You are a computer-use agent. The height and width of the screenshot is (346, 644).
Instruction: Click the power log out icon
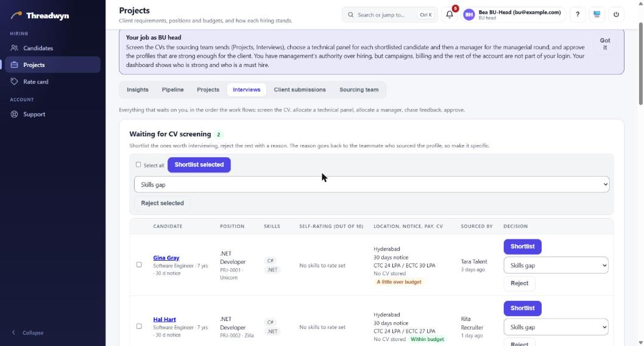[x=616, y=15]
